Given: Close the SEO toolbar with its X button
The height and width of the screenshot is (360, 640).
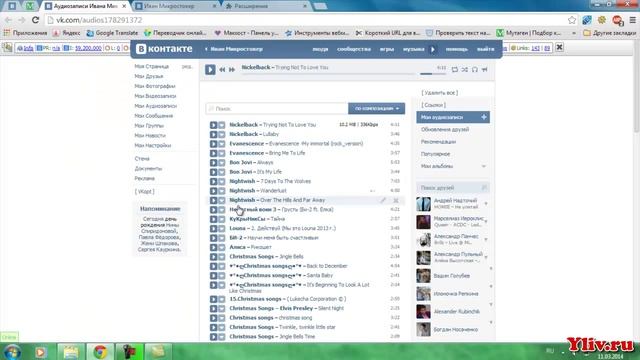Looking at the screenshot, I should coord(560,48).
